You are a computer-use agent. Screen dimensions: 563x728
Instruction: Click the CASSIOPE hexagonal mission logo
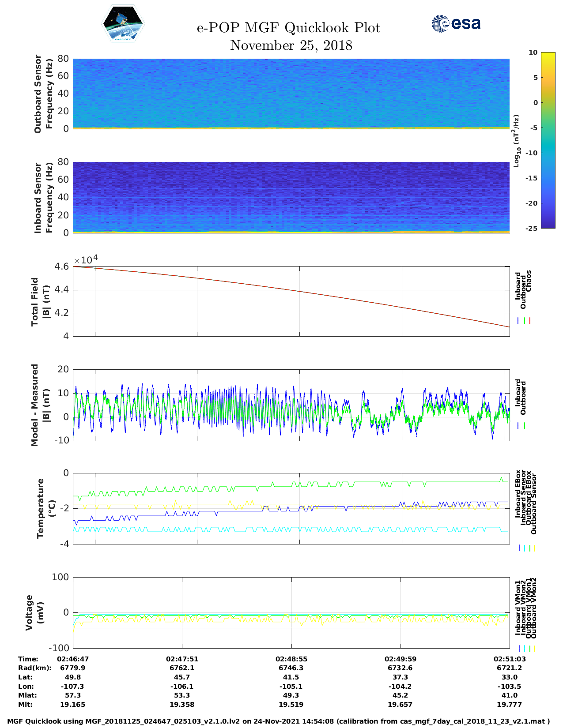123,23
